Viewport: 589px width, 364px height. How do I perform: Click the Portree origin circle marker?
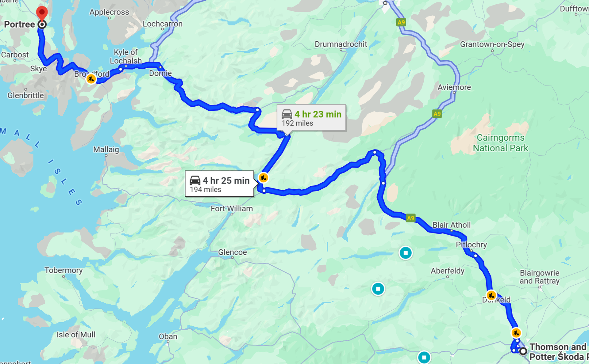[x=42, y=25]
